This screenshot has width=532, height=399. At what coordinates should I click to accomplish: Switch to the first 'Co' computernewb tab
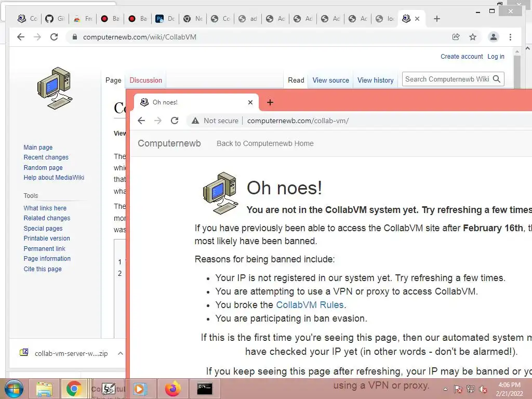[x=28, y=19]
